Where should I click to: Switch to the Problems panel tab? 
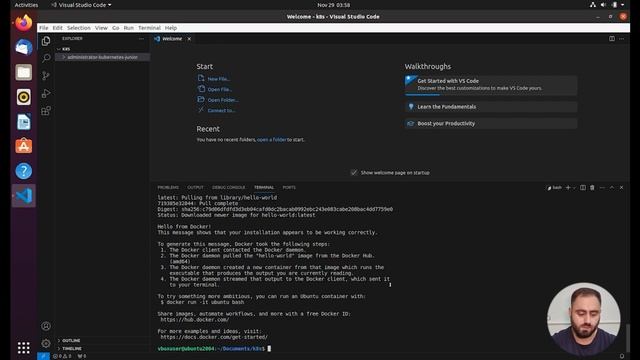coord(168,188)
